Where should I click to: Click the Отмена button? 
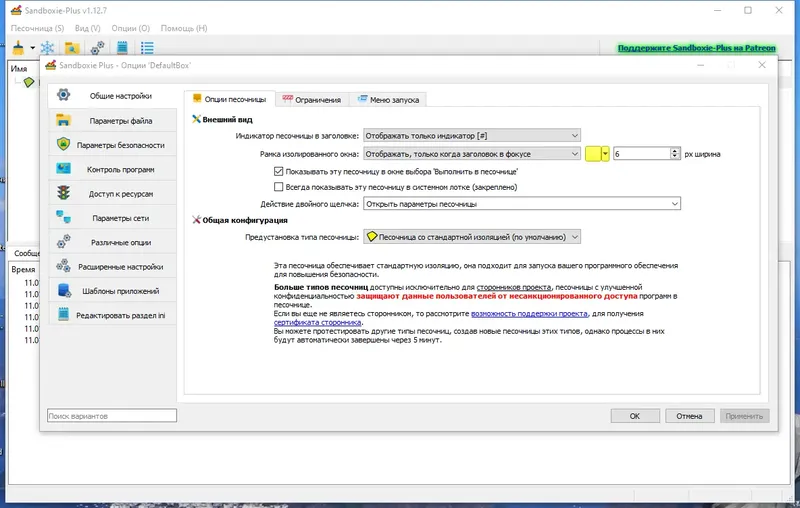pyautogui.click(x=689, y=416)
